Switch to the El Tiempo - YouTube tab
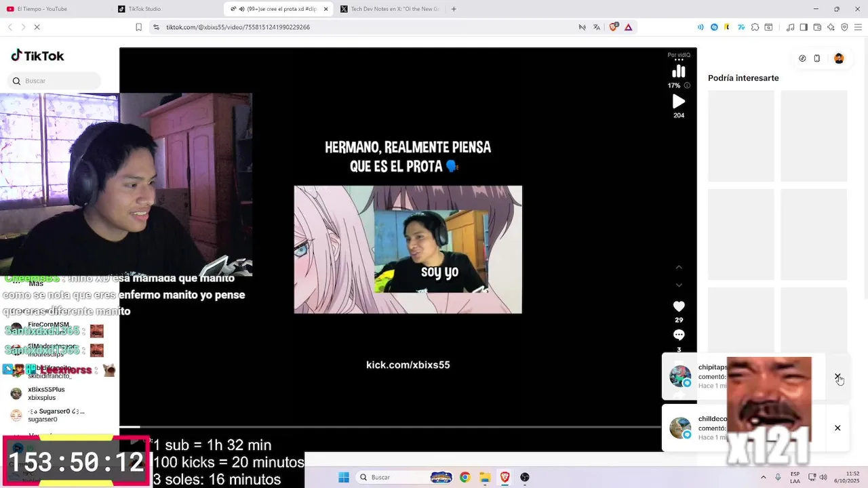 click(54, 9)
